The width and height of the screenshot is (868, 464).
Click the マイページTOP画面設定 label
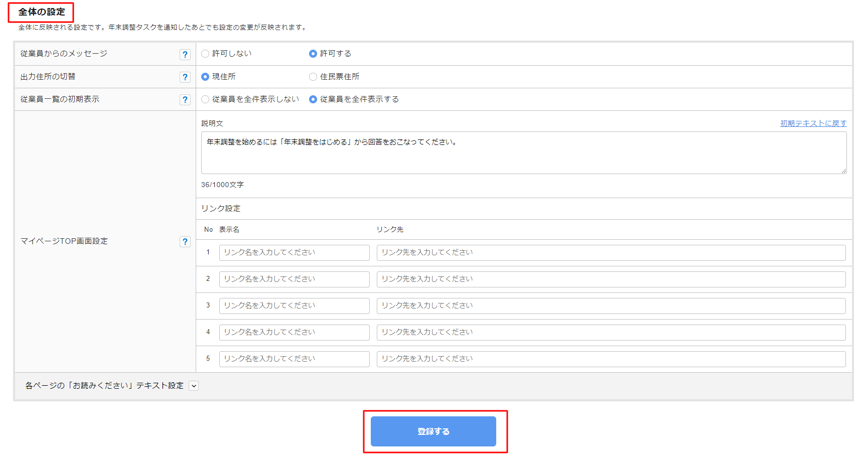[x=64, y=241]
